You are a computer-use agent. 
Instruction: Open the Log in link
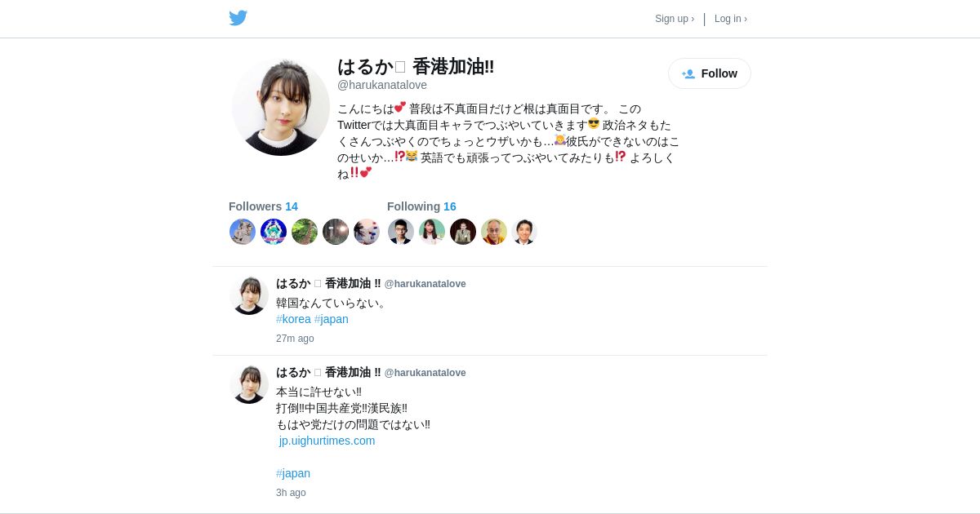pos(731,19)
